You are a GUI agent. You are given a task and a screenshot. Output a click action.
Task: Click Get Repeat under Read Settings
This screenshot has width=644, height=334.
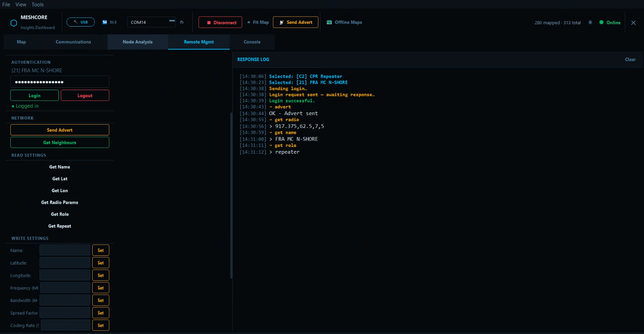tap(60, 226)
